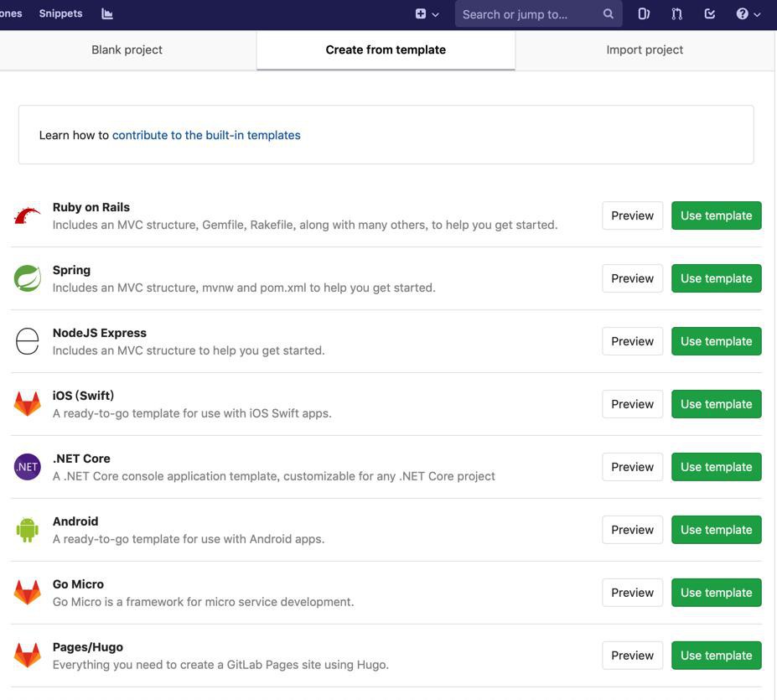Viewport: 777px width, 700px height.
Task: Click the search magnifier icon
Action: click(x=608, y=14)
